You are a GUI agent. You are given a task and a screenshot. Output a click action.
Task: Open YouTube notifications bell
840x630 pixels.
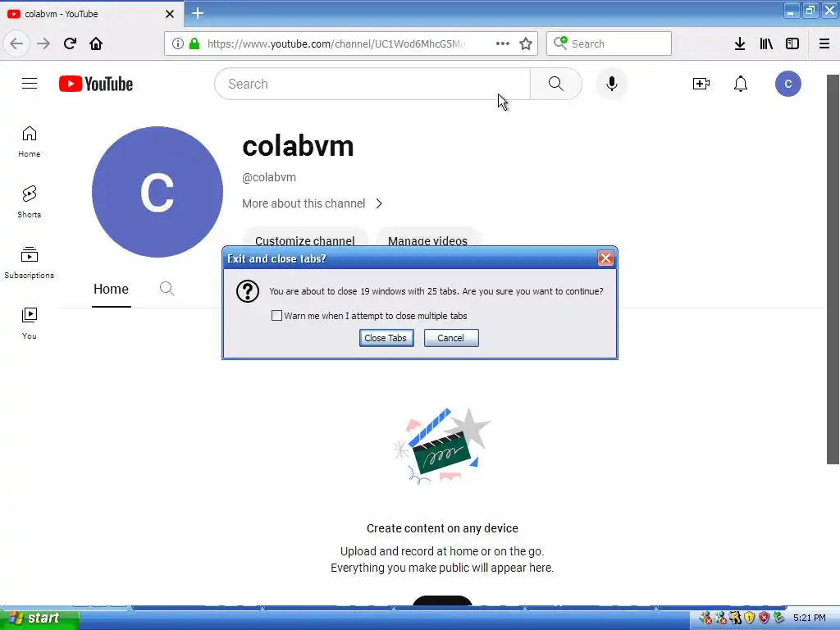741,84
